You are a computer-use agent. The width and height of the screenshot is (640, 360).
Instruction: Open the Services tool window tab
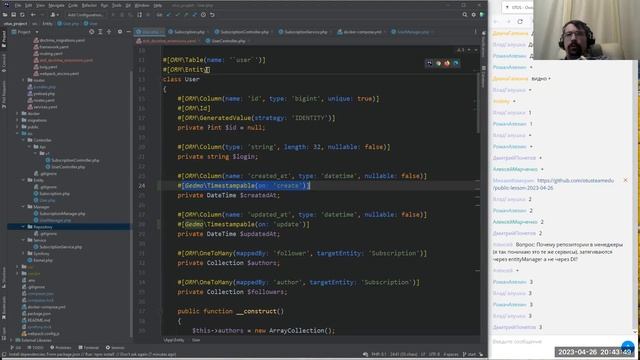coord(115,348)
